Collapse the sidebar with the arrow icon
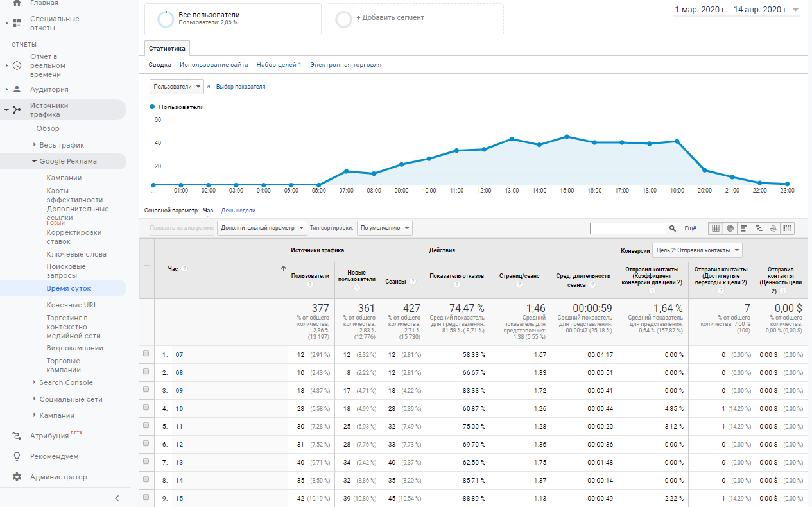The height and width of the screenshot is (507, 812). 117,498
